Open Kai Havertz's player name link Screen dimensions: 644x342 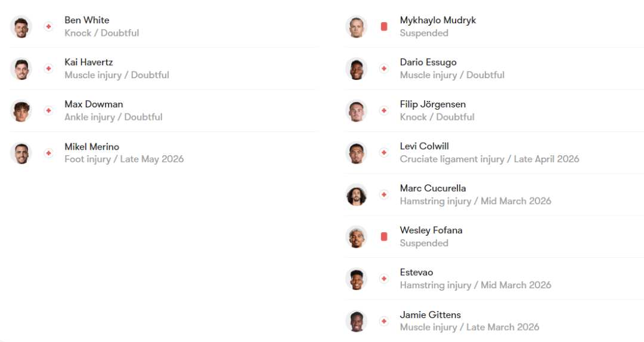click(x=88, y=62)
